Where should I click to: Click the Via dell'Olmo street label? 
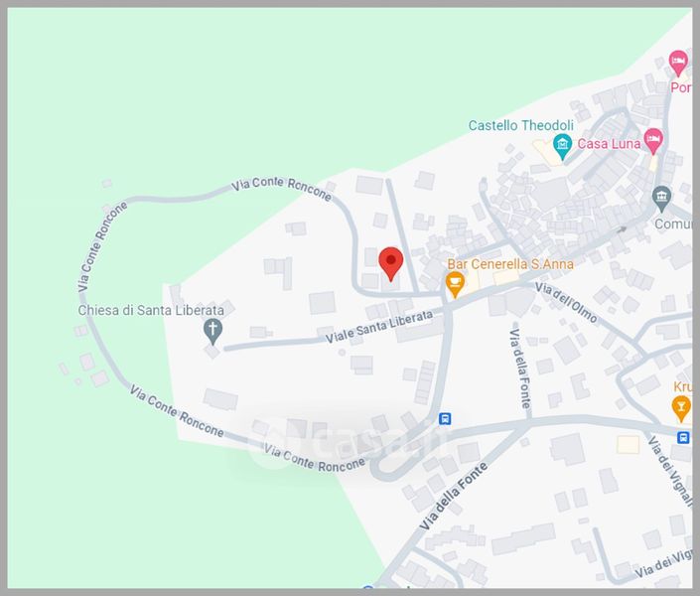(x=566, y=302)
